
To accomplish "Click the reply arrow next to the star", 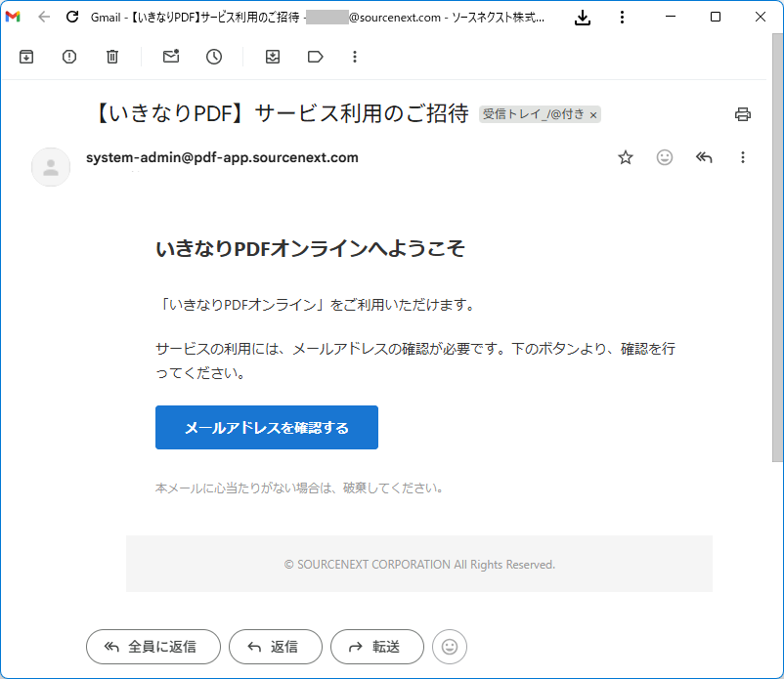I will [704, 157].
